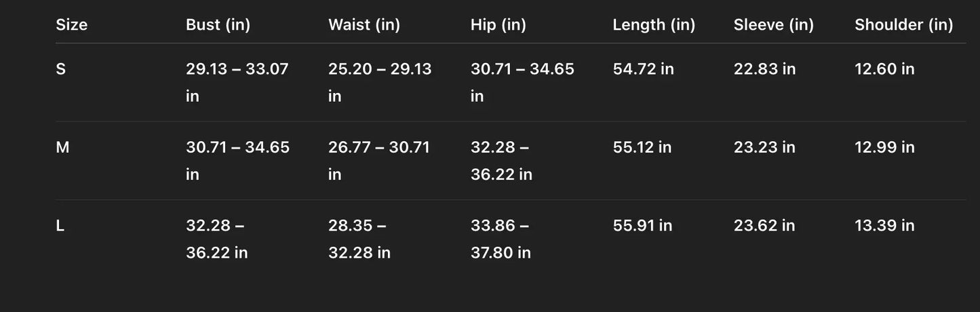Click the 55.12 in length value
The image size is (980, 312).
[642, 147]
